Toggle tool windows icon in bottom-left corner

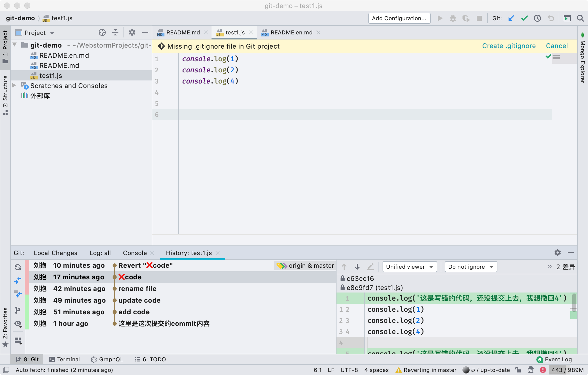[6, 370]
